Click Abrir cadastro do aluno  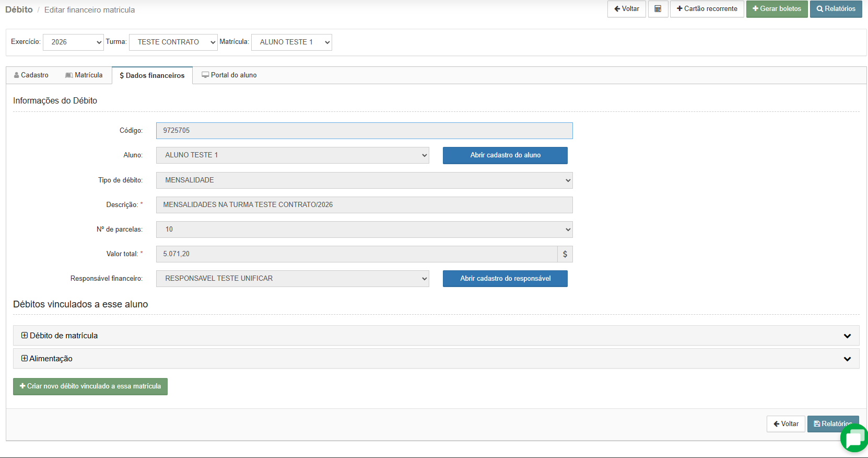point(505,155)
